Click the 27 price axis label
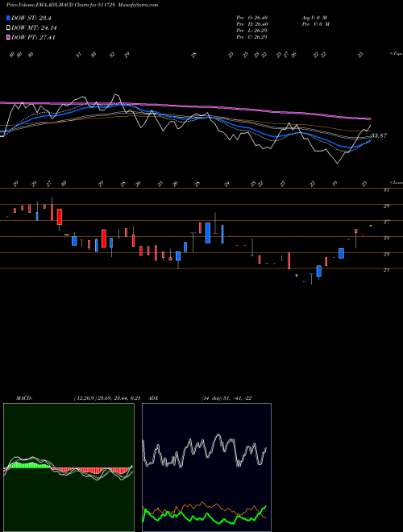 pyautogui.click(x=386, y=222)
